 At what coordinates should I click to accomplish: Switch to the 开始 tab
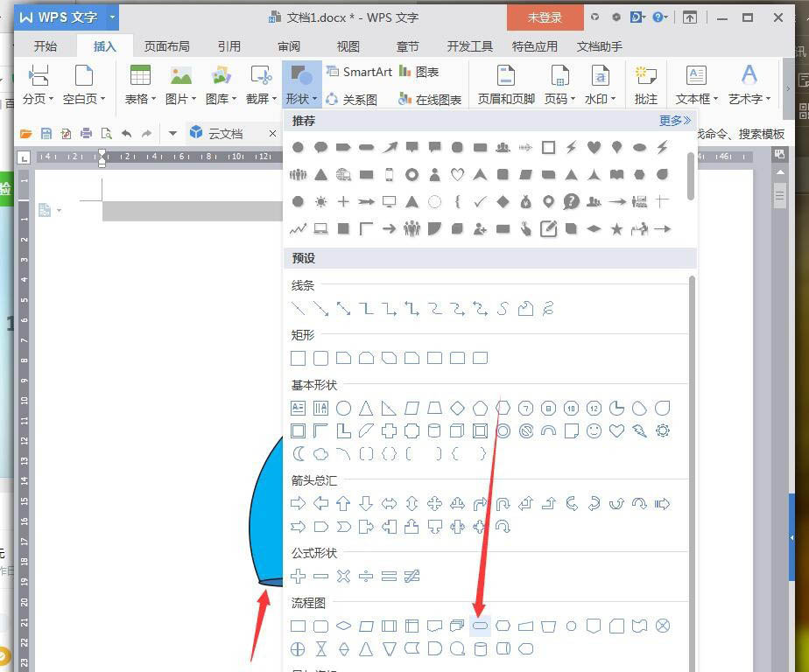[x=46, y=46]
